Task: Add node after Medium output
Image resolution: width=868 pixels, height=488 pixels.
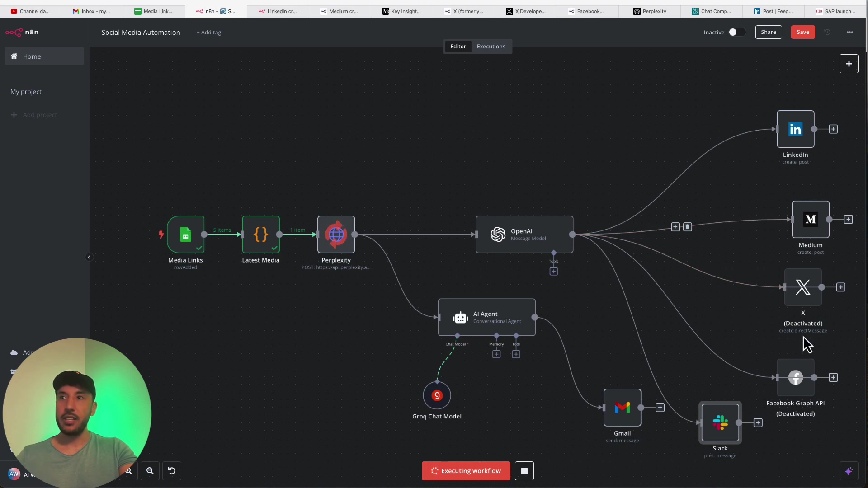Action: click(848, 220)
